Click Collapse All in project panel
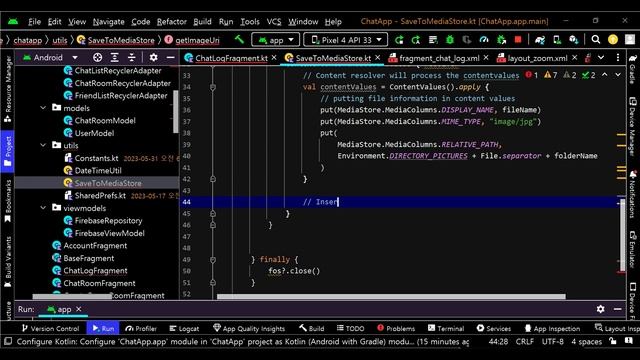Screen dimensions: 640x360 pyautogui.click(x=131, y=58)
